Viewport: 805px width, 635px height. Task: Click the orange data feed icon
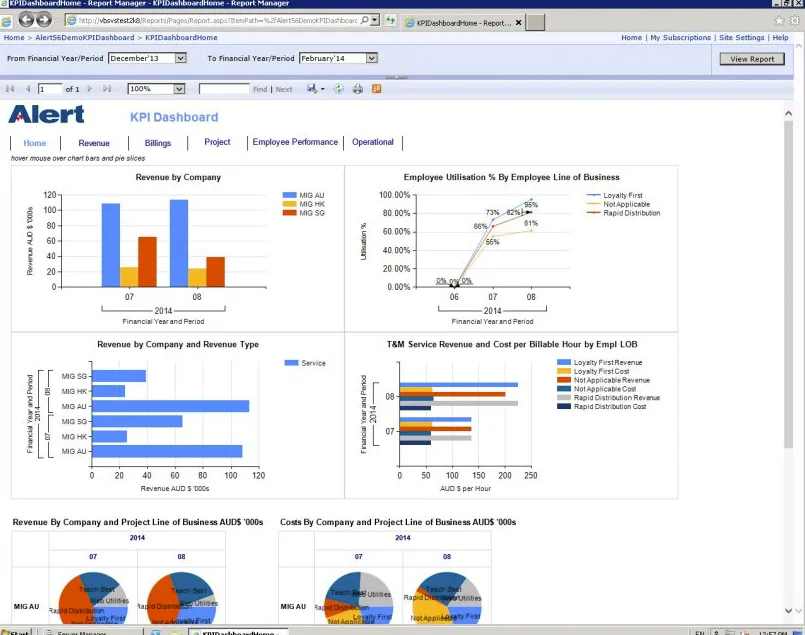[376, 89]
